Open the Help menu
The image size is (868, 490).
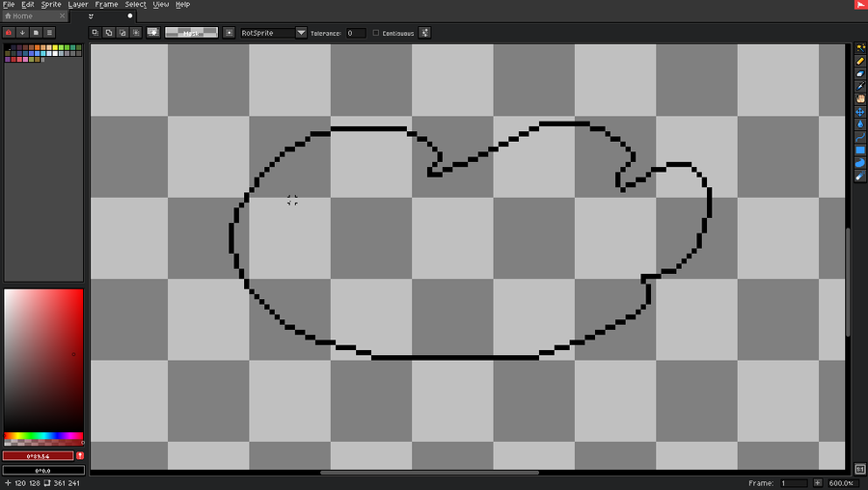(x=182, y=5)
